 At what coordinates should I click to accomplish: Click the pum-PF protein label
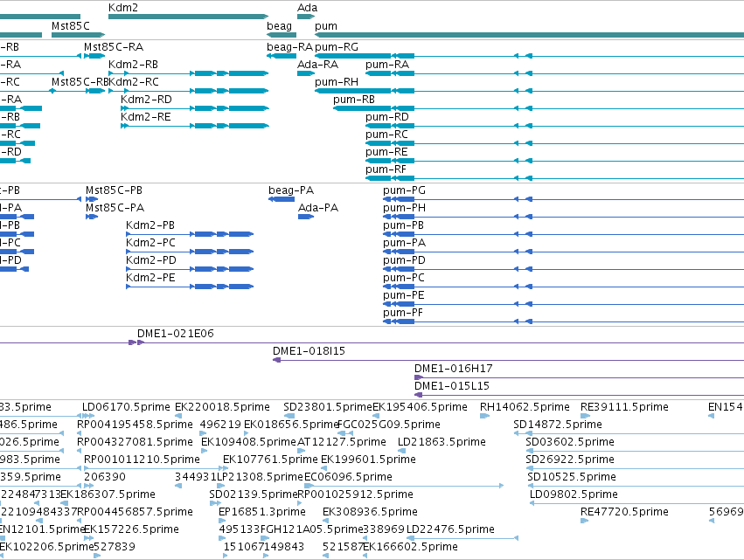click(403, 314)
